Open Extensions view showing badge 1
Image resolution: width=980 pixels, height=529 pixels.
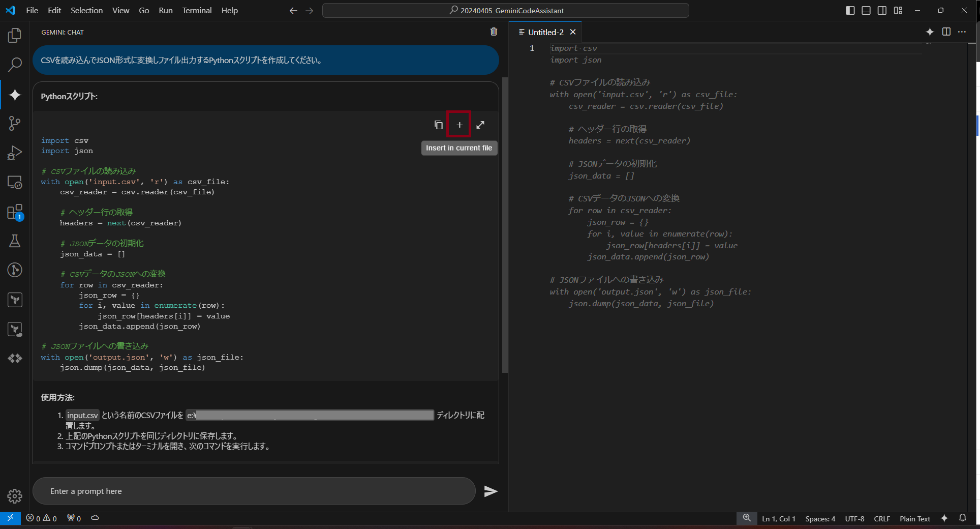(x=15, y=212)
